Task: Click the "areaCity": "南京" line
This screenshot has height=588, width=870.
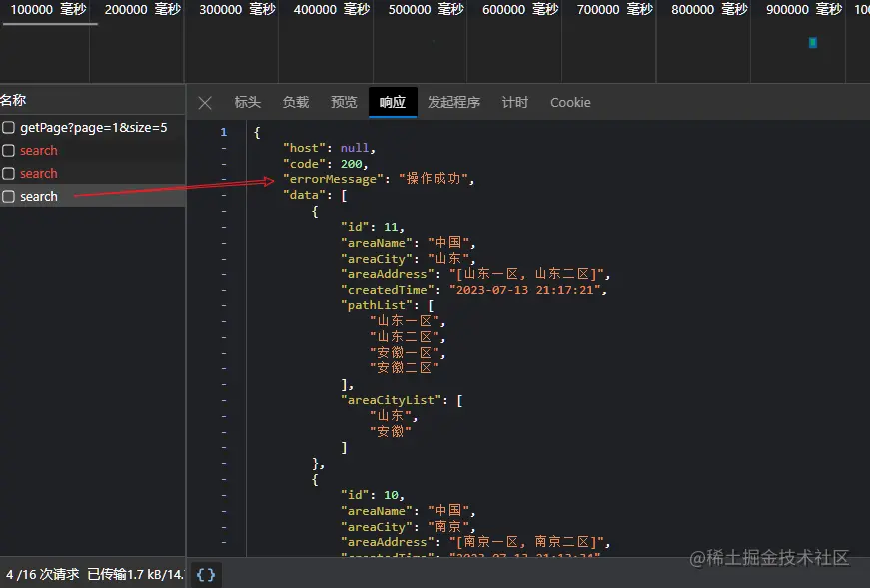Action: point(408,527)
